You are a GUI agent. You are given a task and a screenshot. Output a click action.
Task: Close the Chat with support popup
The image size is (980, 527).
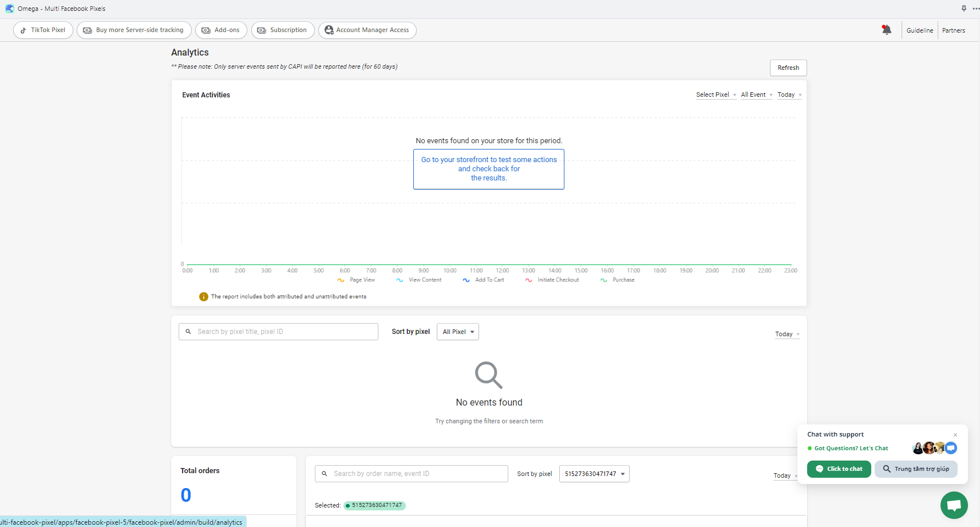(955, 435)
